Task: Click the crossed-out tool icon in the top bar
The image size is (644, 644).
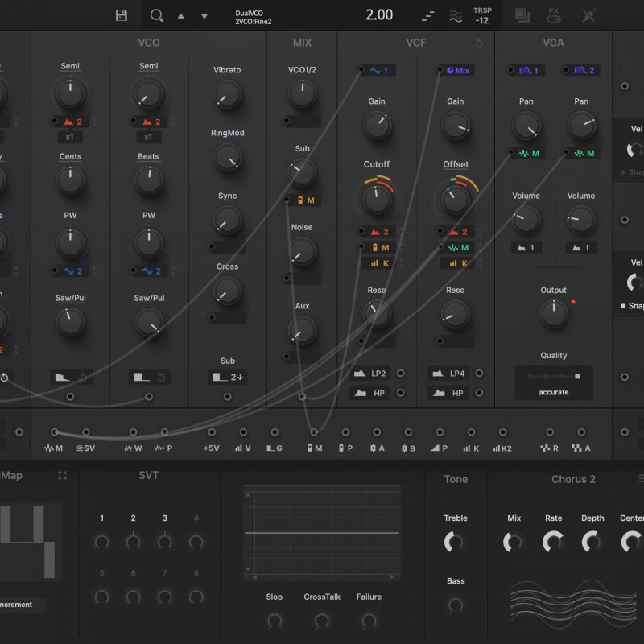Action: tap(589, 15)
